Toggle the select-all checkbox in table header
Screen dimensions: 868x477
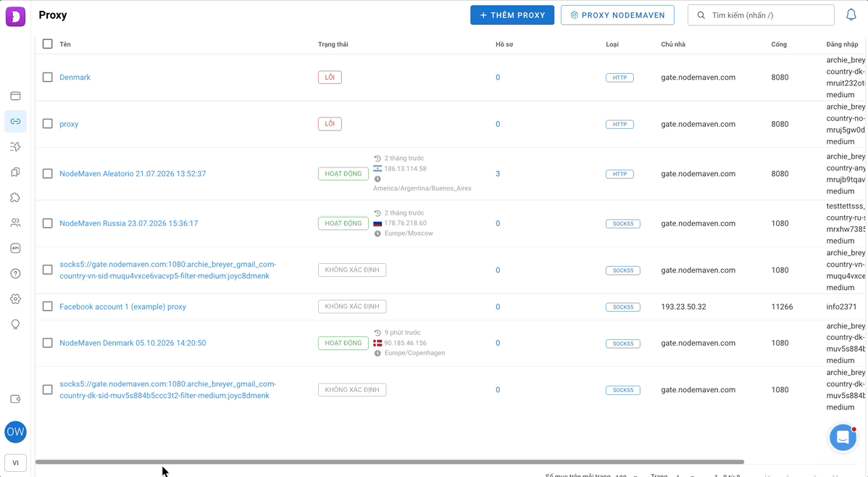point(48,43)
